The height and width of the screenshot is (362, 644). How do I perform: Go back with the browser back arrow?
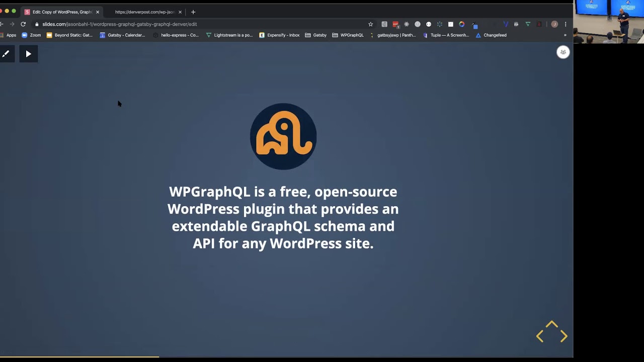pos(2,24)
